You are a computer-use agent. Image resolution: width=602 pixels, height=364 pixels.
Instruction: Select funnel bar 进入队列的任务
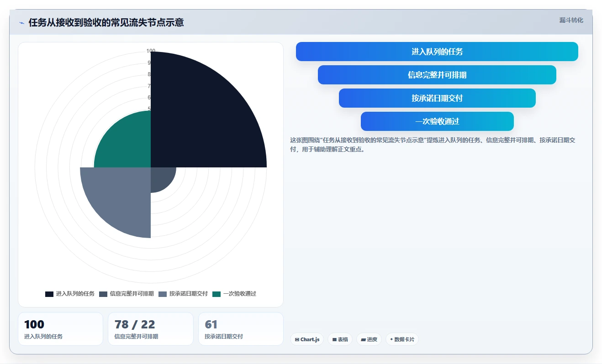(x=437, y=52)
